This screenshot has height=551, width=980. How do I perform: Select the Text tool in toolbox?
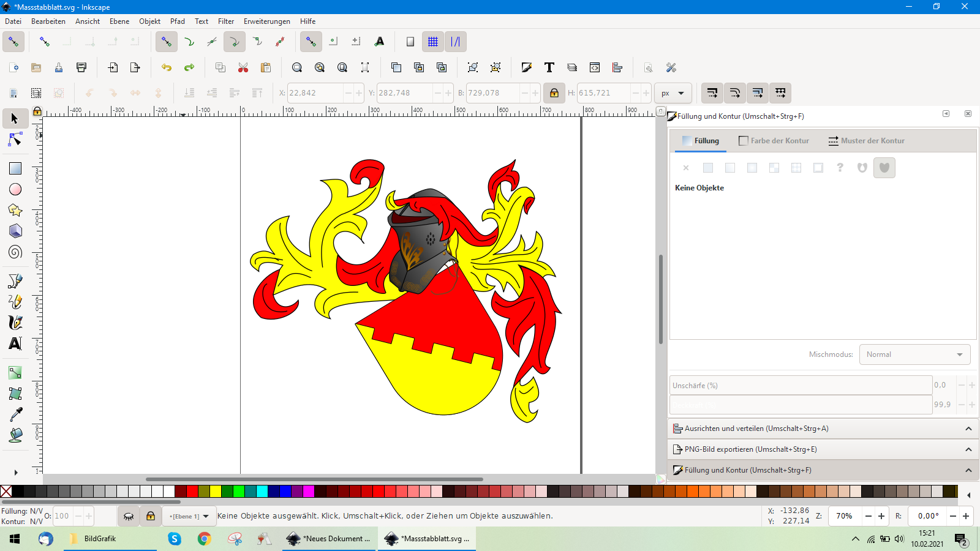click(15, 343)
